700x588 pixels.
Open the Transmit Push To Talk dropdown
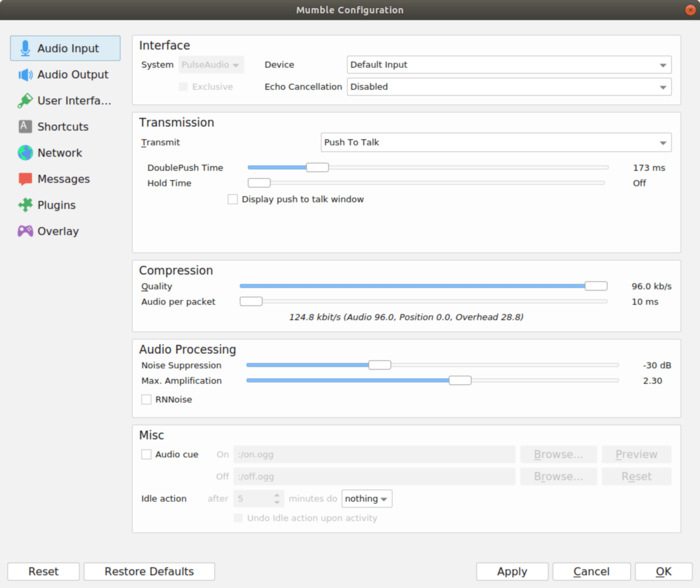click(495, 142)
